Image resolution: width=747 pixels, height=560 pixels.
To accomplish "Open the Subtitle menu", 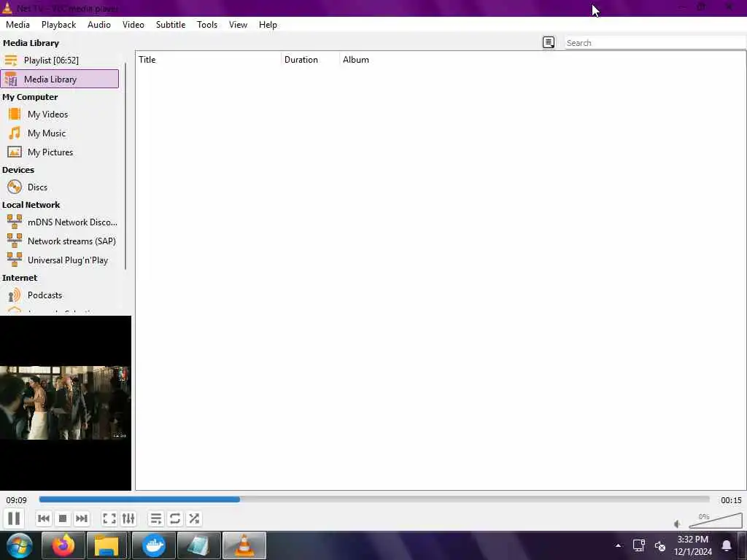I will pyautogui.click(x=171, y=25).
